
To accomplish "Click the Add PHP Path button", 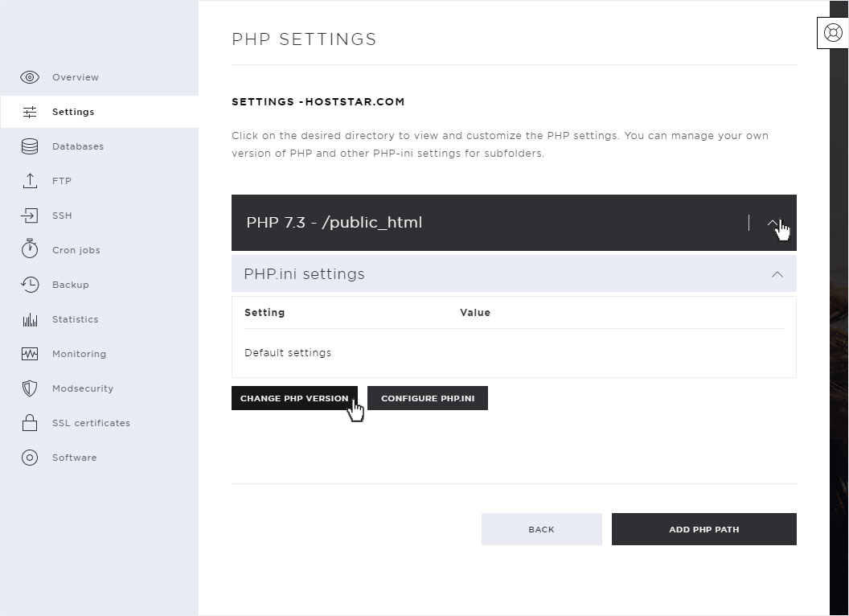I will [703, 529].
